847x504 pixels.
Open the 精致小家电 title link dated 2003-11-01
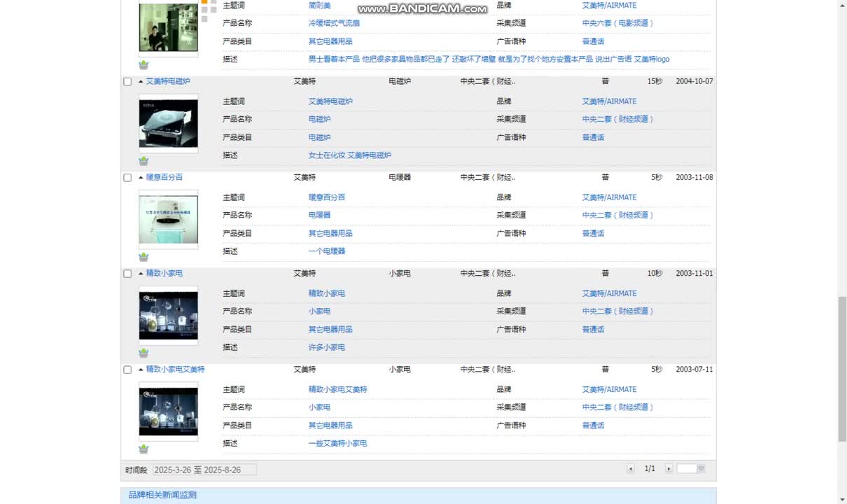point(164,273)
